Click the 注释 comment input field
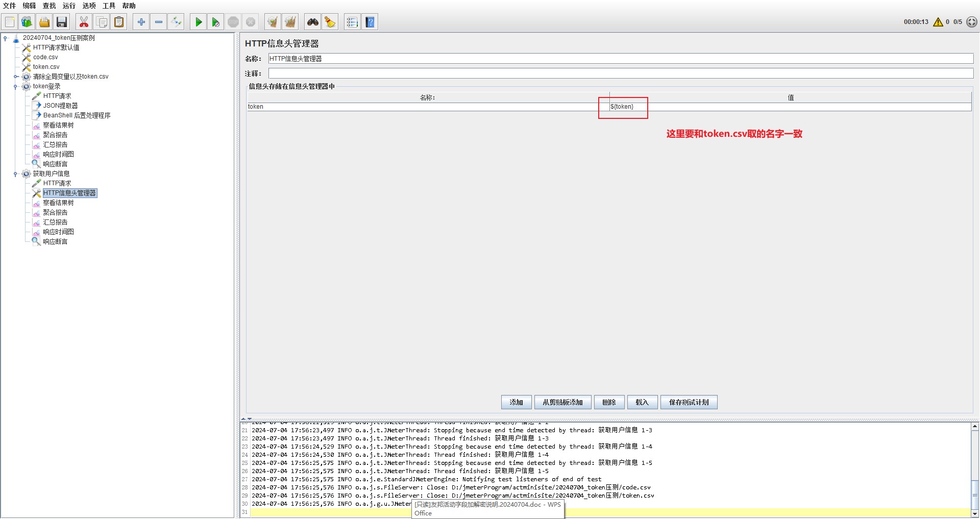The height and width of the screenshot is (519, 980). pyautogui.click(x=621, y=73)
